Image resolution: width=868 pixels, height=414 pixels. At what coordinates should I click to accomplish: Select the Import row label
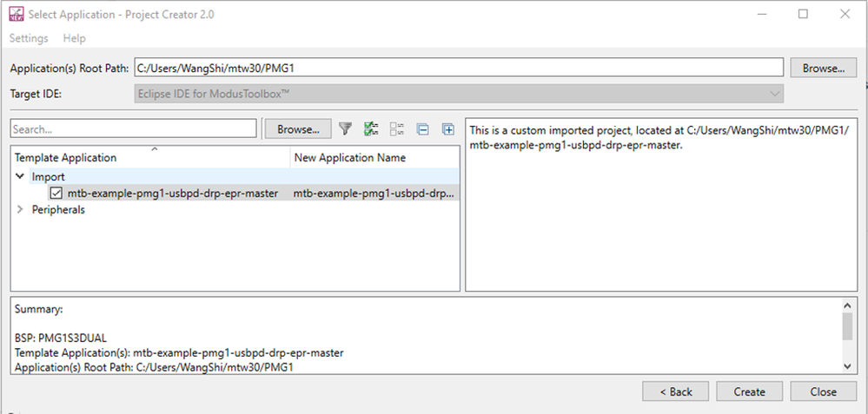coord(48,177)
